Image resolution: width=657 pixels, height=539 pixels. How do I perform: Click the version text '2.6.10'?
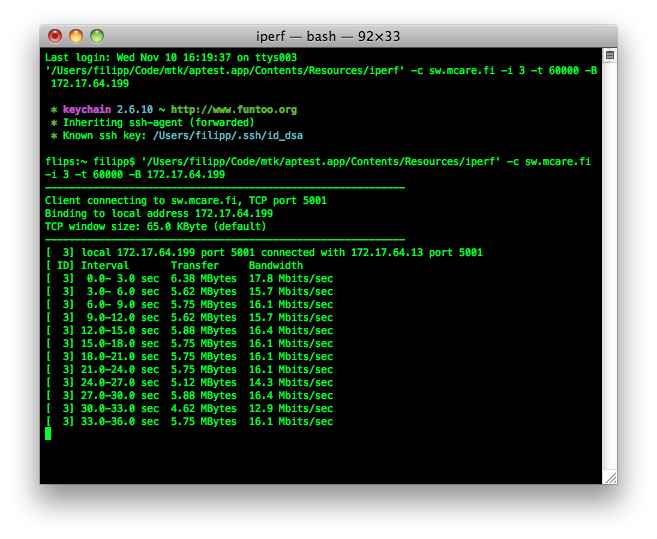pos(135,110)
